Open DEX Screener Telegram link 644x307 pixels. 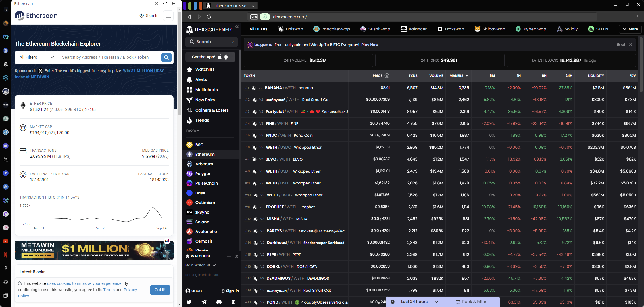coord(204,302)
